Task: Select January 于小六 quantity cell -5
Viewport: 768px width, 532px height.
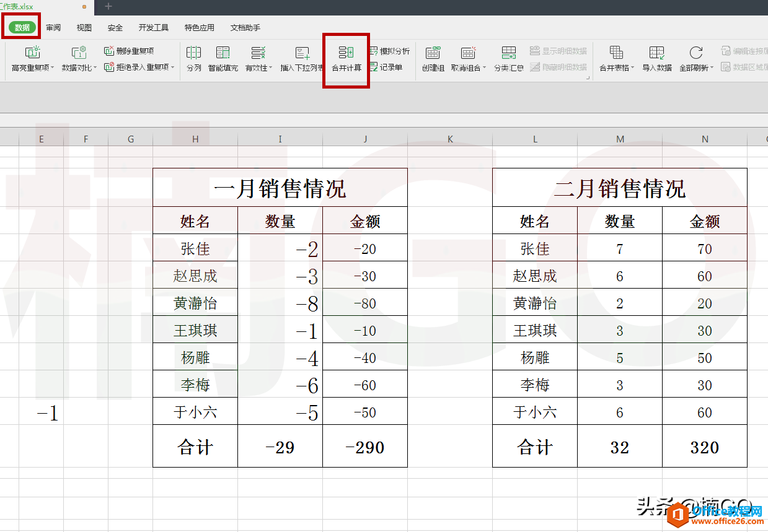Action: (280, 411)
